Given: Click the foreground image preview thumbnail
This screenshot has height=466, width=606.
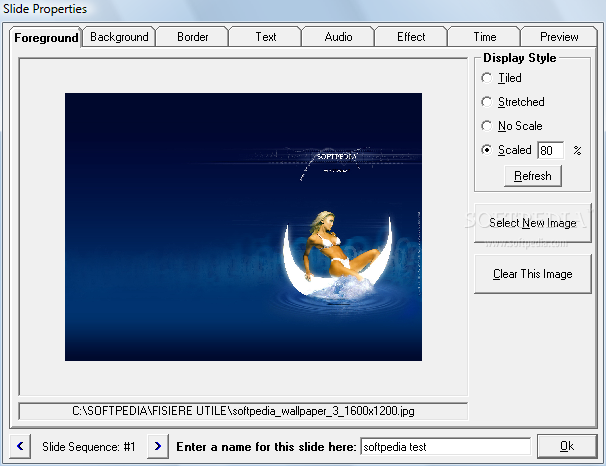Looking at the screenshot, I should (x=243, y=227).
